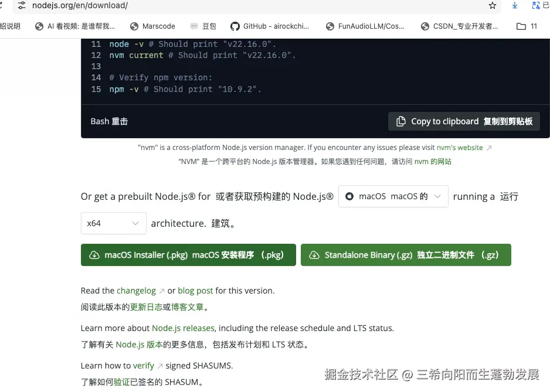Screen dimensions: 550x392
Task: Expand the x64 architecture dropdown
Action: coord(113,223)
